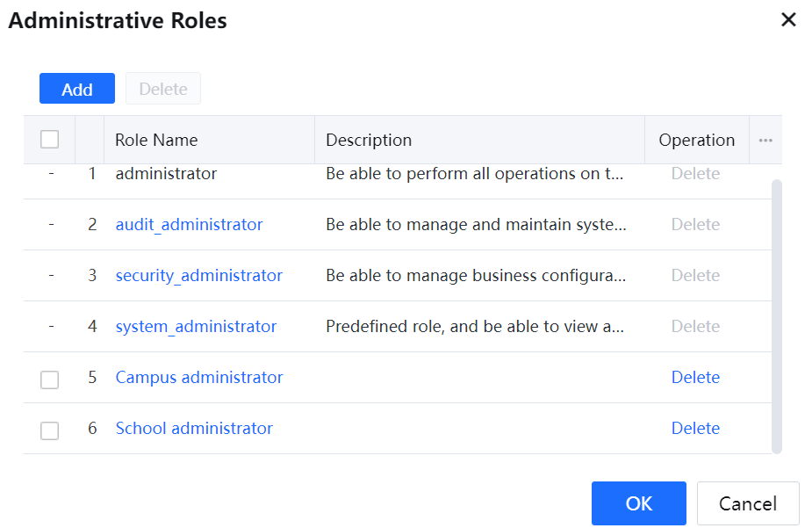The width and height of the screenshot is (812, 528).
Task: Click the vertical scrollbar of the table
Action: pos(776,316)
